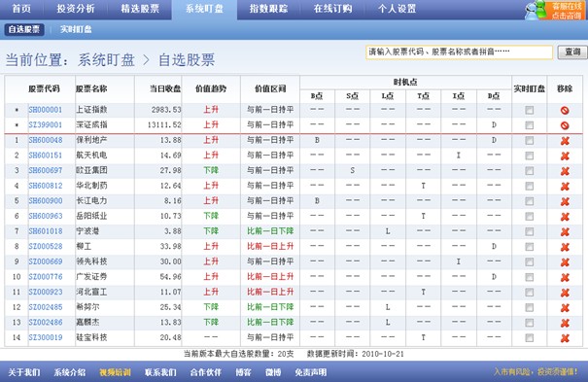Delete 保利地产 using red X icon
Screen dimensions: 588x382
click(565, 141)
